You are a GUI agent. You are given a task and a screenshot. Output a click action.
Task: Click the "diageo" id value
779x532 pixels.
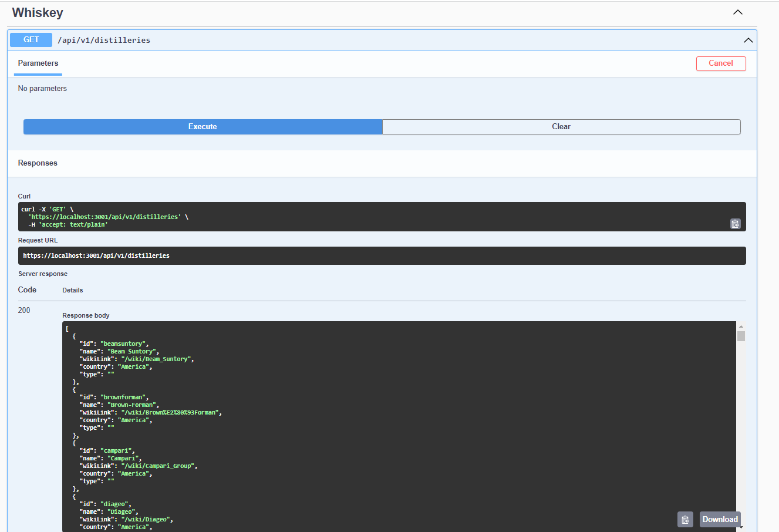[x=116, y=504]
